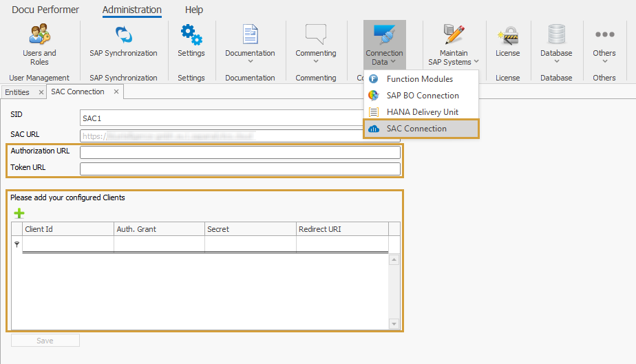Click the Client Id filter cell
The width and height of the screenshot is (636, 364).
(x=67, y=244)
